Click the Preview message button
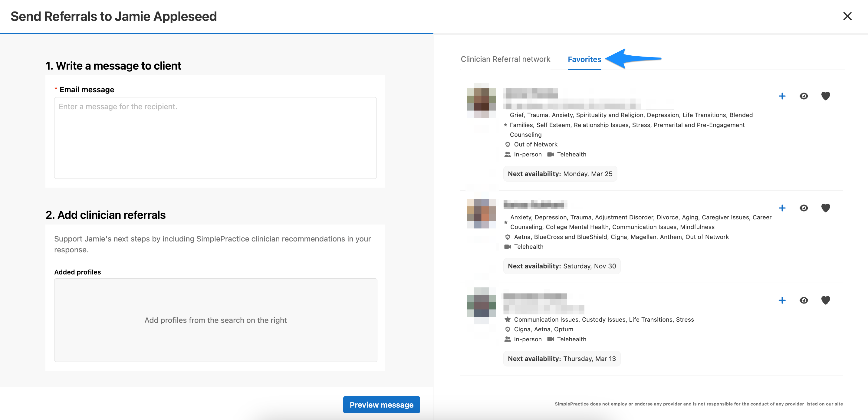The width and height of the screenshot is (868, 420). (381, 405)
